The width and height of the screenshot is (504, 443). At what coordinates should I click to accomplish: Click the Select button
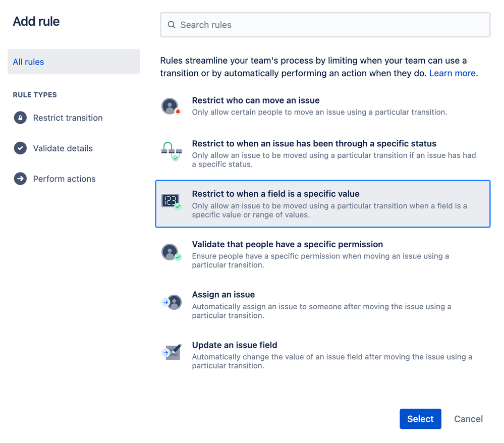click(420, 419)
